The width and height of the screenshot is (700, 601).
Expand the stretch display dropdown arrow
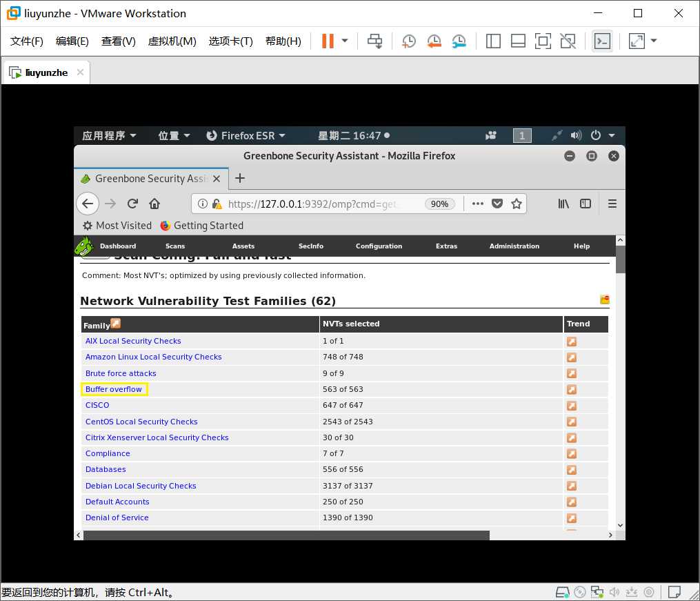coord(654,41)
